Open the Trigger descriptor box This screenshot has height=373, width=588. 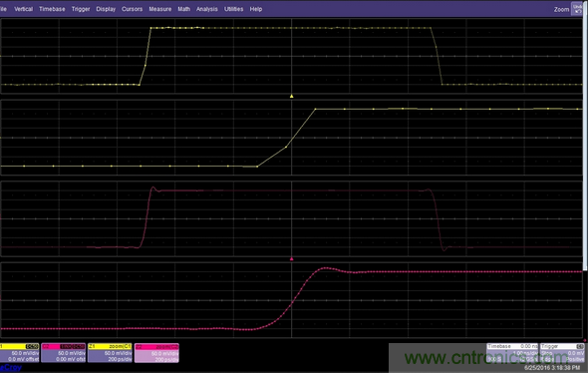coord(562,353)
